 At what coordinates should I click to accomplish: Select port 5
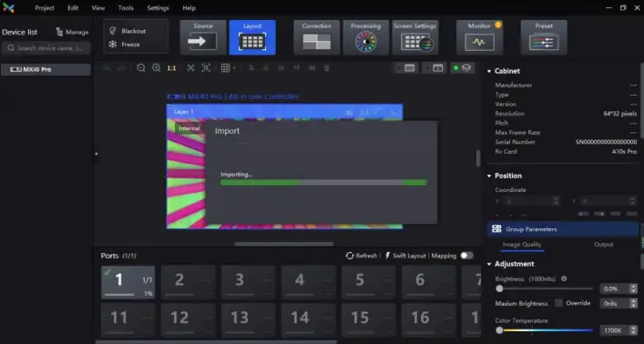pyautogui.click(x=368, y=282)
